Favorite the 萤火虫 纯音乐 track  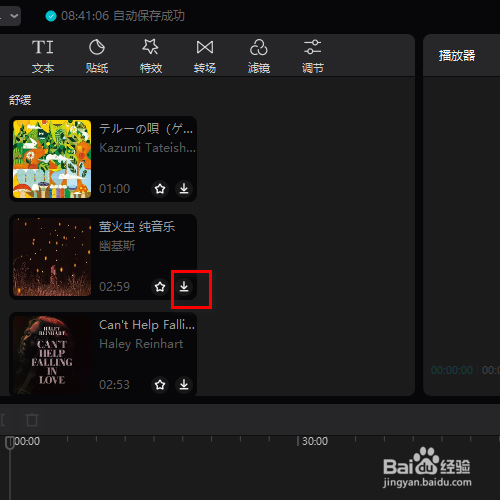pos(160,287)
